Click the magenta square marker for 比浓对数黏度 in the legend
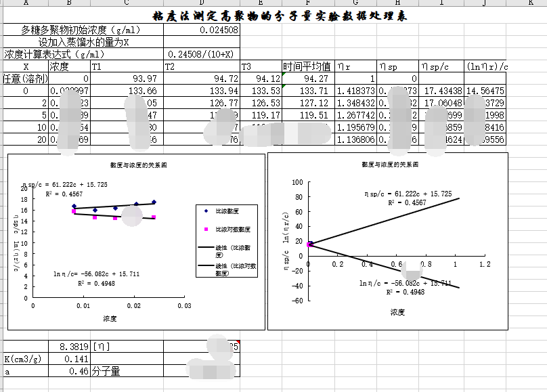 click(x=206, y=230)
